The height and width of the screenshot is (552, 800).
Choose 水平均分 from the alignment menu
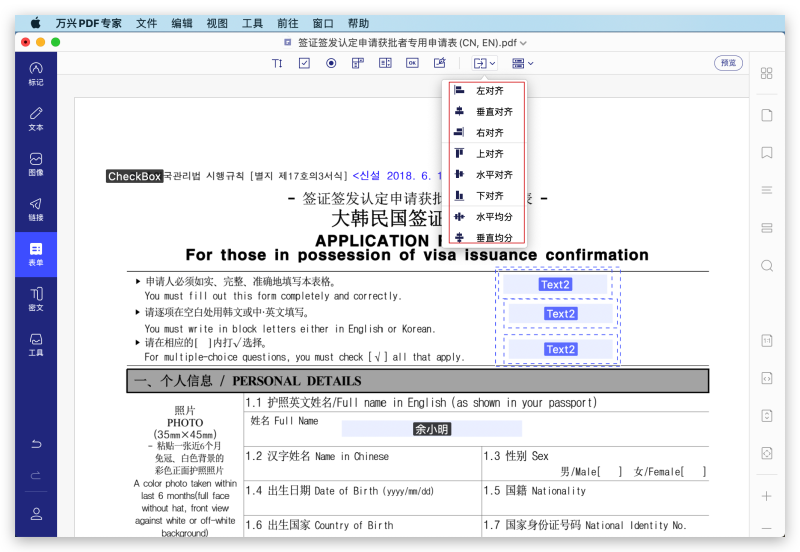[x=493, y=217]
